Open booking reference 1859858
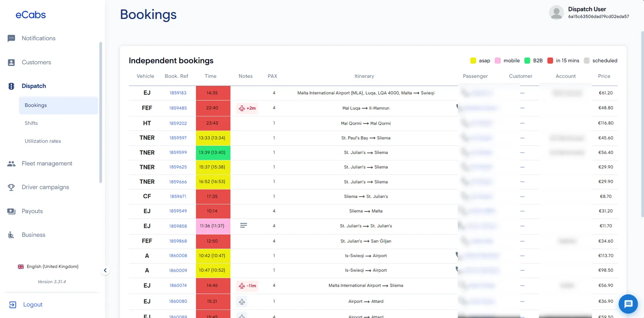 [x=178, y=227]
